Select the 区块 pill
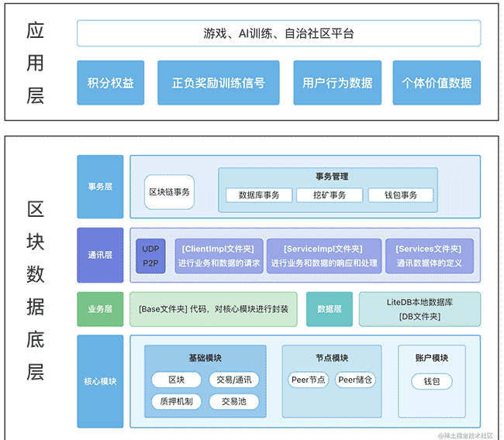 [x=177, y=380]
